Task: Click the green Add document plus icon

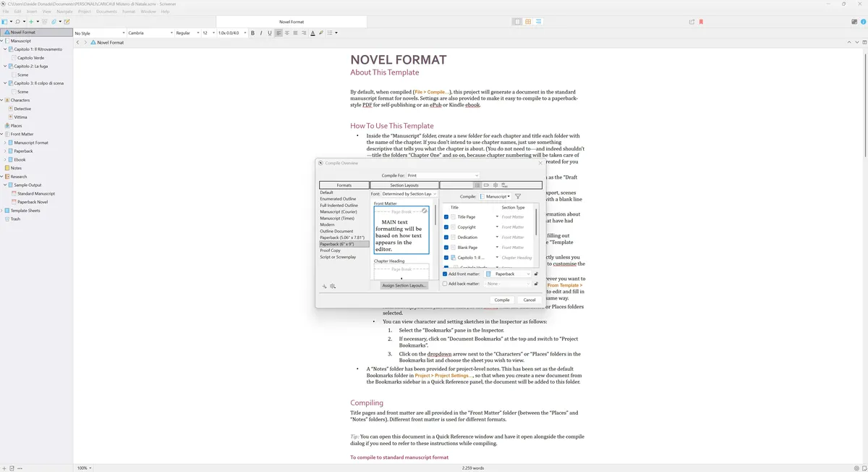Action: tap(31, 22)
